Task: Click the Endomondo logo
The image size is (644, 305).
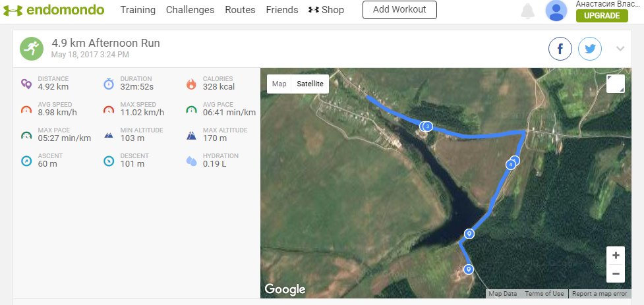Action: tap(56, 10)
